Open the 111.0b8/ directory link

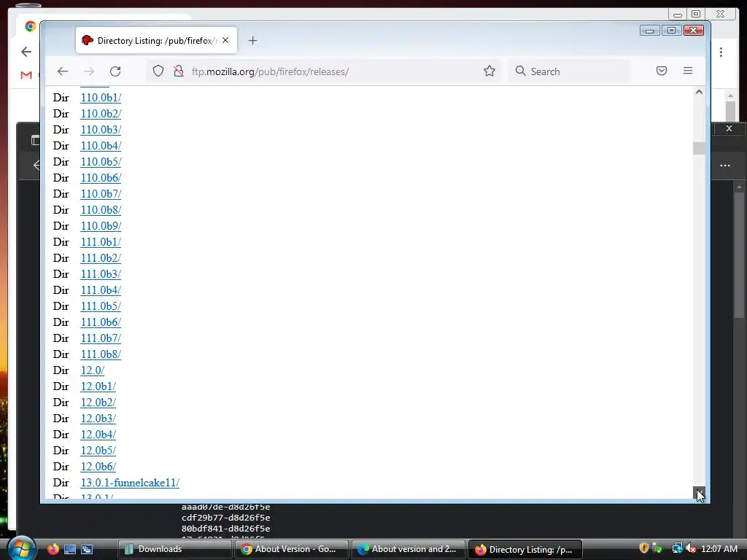click(101, 354)
